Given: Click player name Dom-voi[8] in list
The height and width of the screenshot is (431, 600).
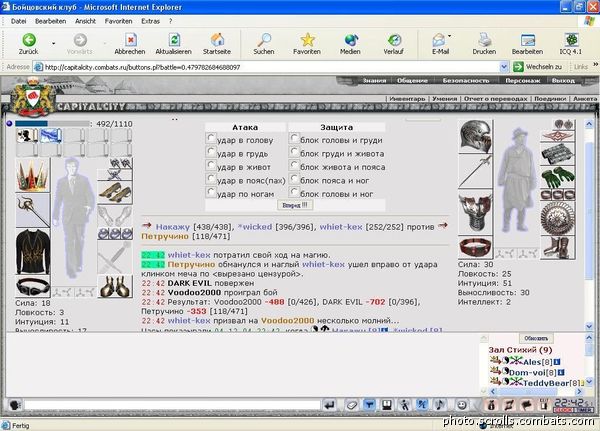Looking at the screenshot, I should coord(533,372).
